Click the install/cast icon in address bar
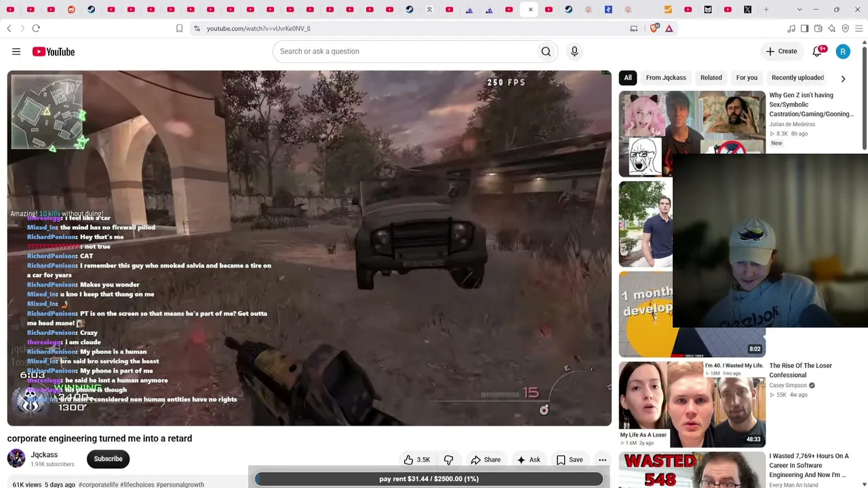This screenshot has height=488, width=868. point(634,28)
